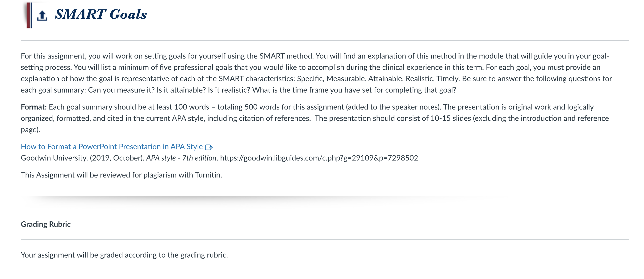
Task: Click the question Can you measure it?
Action: tap(121, 90)
